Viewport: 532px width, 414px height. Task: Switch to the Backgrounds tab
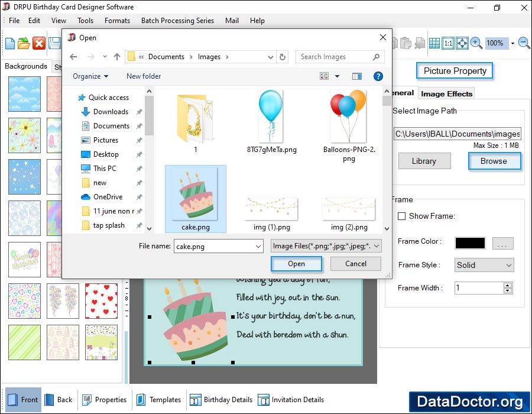[x=26, y=66]
